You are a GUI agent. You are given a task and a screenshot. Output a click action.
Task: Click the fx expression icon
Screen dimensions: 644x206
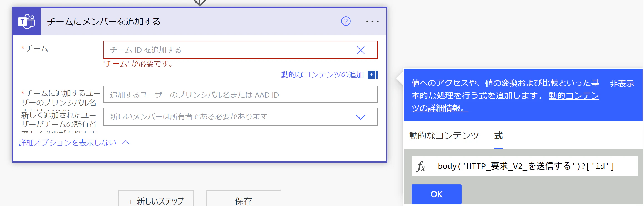pyautogui.click(x=421, y=166)
